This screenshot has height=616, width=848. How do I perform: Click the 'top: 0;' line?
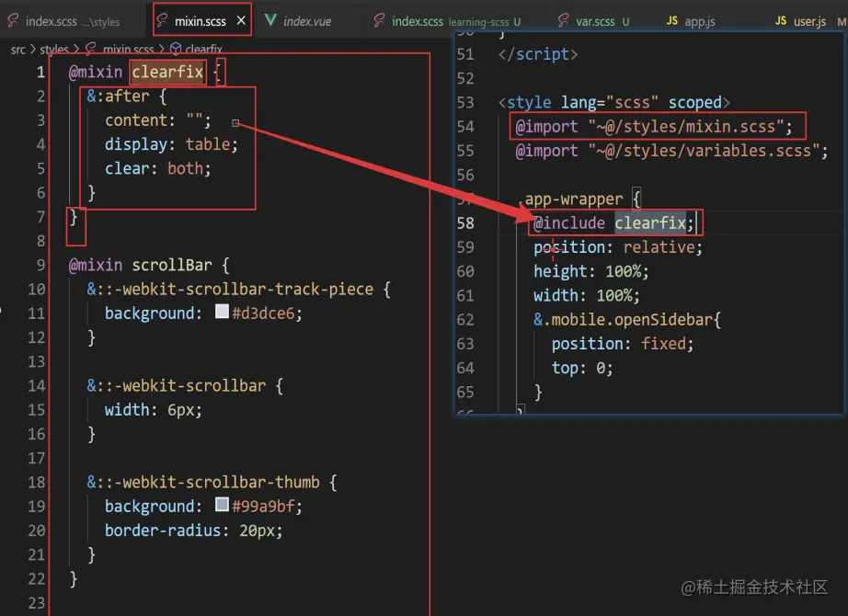582,369
